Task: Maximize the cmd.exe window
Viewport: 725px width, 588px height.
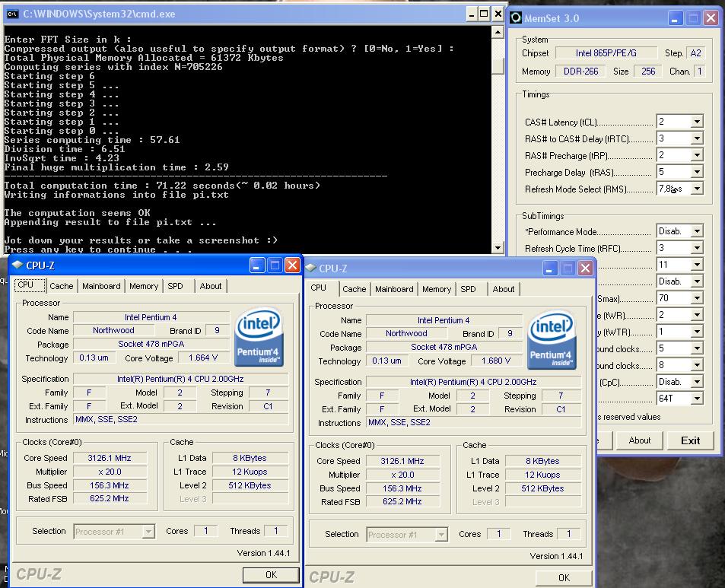Action: [x=484, y=14]
